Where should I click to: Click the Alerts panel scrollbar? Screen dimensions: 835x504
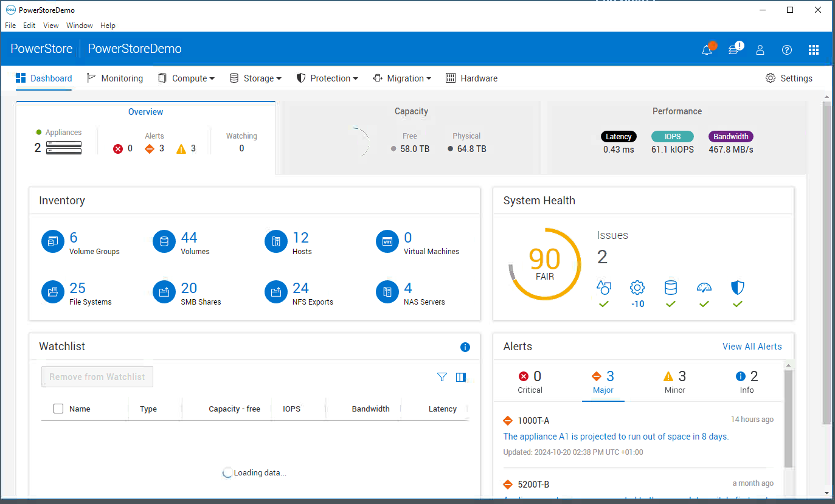[x=788, y=418]
